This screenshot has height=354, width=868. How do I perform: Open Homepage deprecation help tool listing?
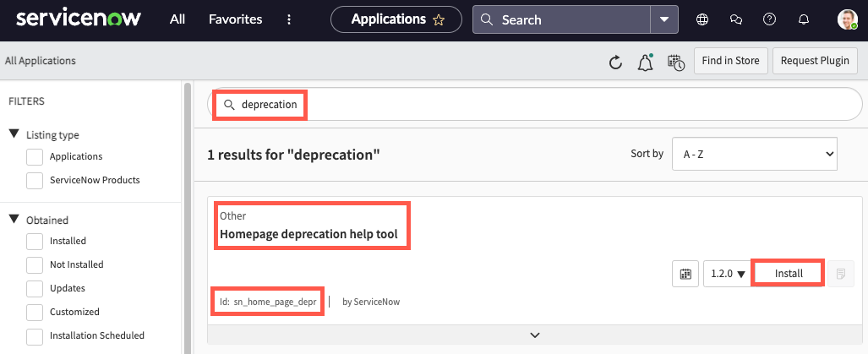308,234
